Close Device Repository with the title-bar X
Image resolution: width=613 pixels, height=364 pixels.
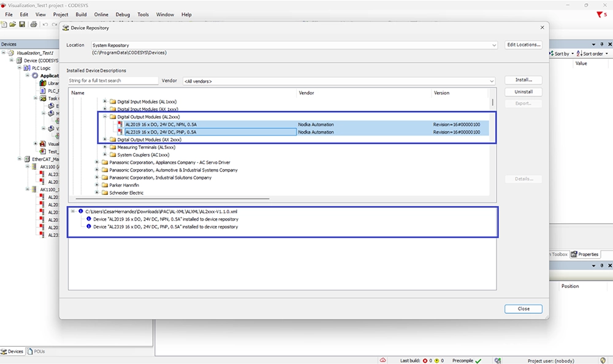[542, 28]
